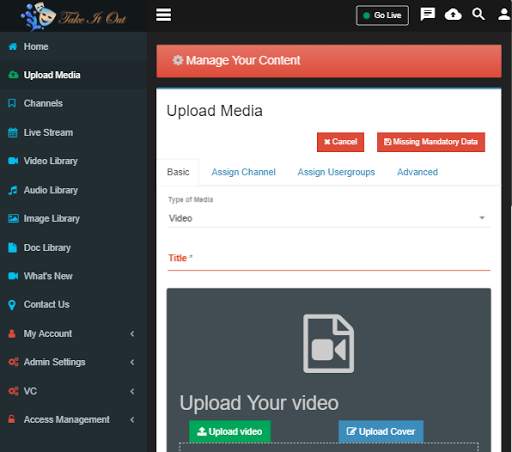The height and width of the screenshot is (452, 512).
Task: Click the cloud upload icon in header
Action: click(453, 14)
